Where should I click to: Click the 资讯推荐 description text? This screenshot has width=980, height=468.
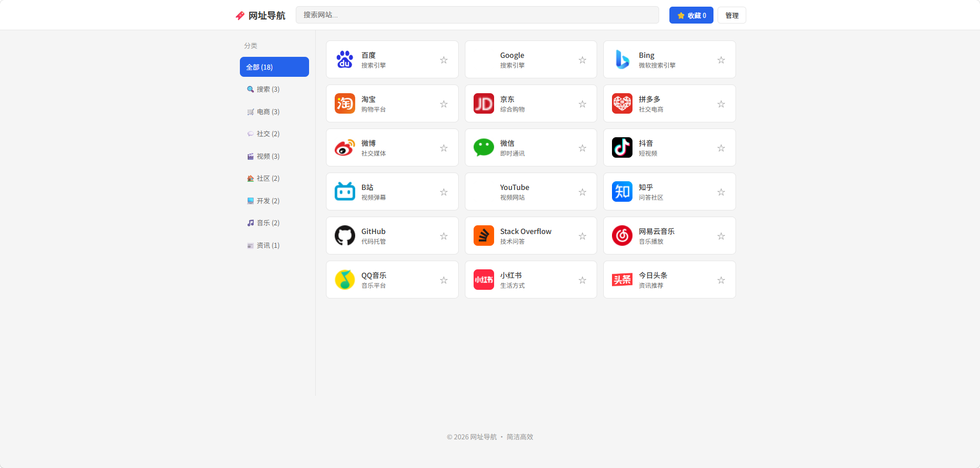point(651,286)
